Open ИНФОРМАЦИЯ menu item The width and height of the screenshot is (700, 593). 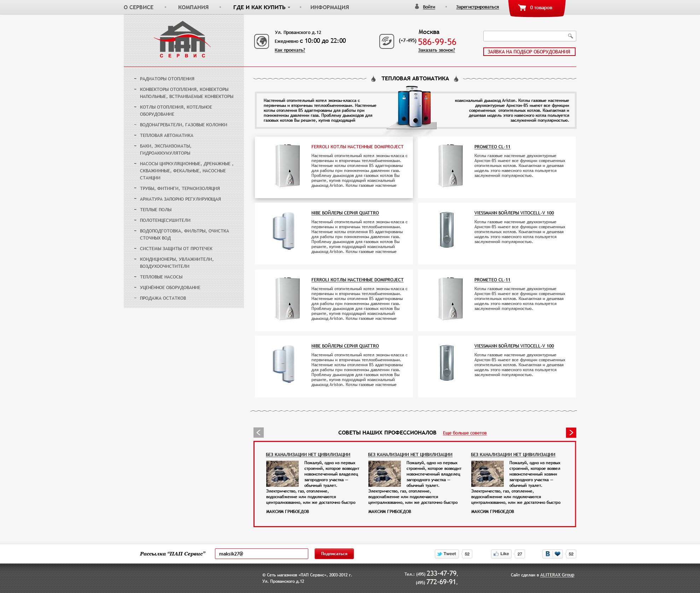329,7
